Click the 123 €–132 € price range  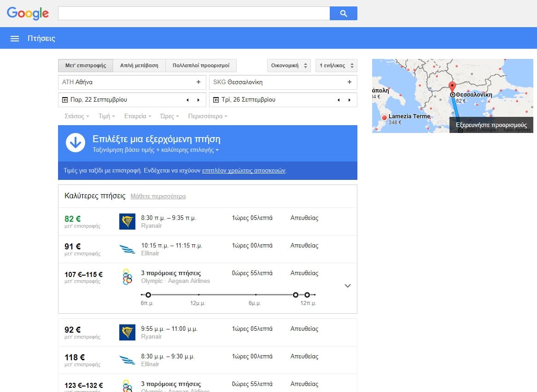pos(83,385)
